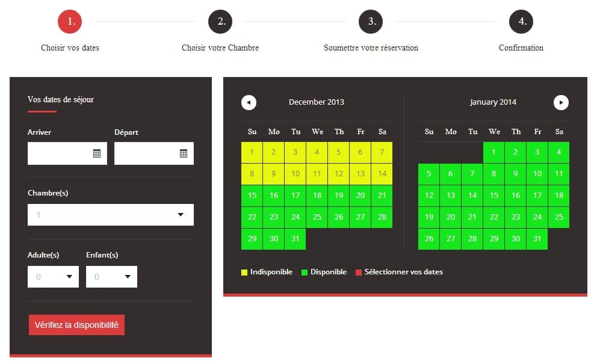Select step 1 circle Choisir vos dates

[x=70, y=22]
